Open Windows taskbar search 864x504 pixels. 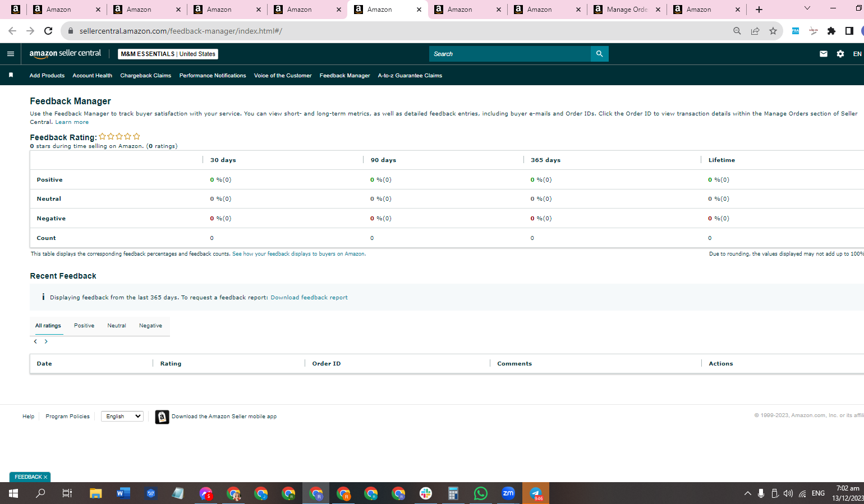(x=41, y=493)
